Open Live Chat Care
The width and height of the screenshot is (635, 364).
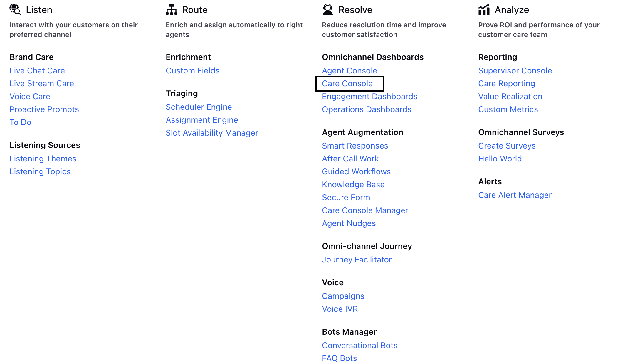37,71
